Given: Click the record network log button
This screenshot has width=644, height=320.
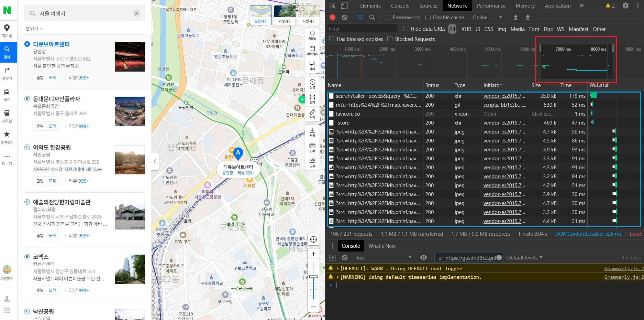Looking at the screenshot, I should point(332,17).
